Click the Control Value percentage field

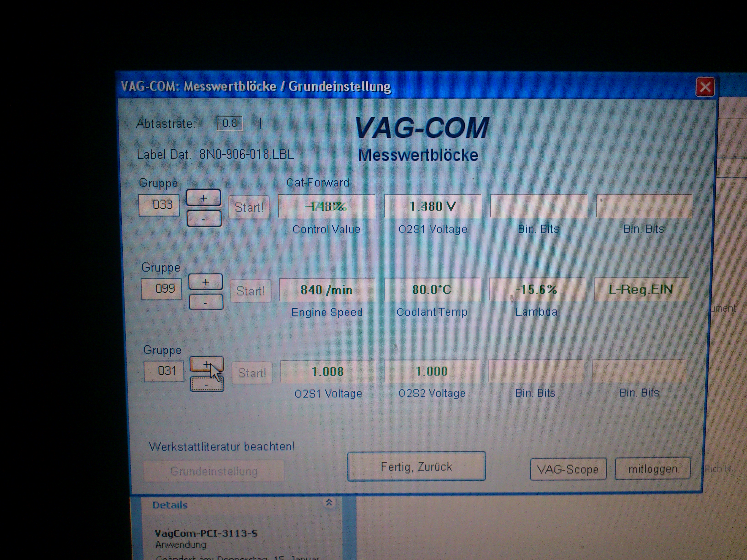(x=327, y=206)
